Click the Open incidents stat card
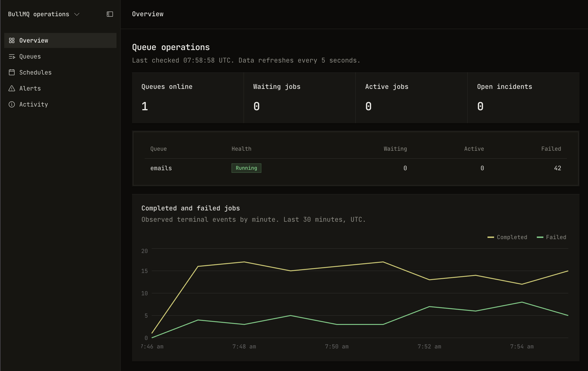588x371 pixels. [523, 98]
